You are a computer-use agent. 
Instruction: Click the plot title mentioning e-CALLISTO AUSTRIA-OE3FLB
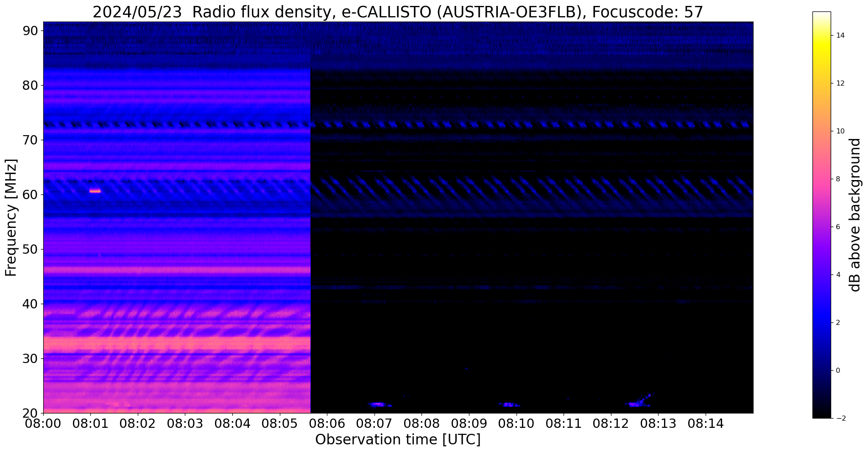pyautogui.click(x=398, y=12)
